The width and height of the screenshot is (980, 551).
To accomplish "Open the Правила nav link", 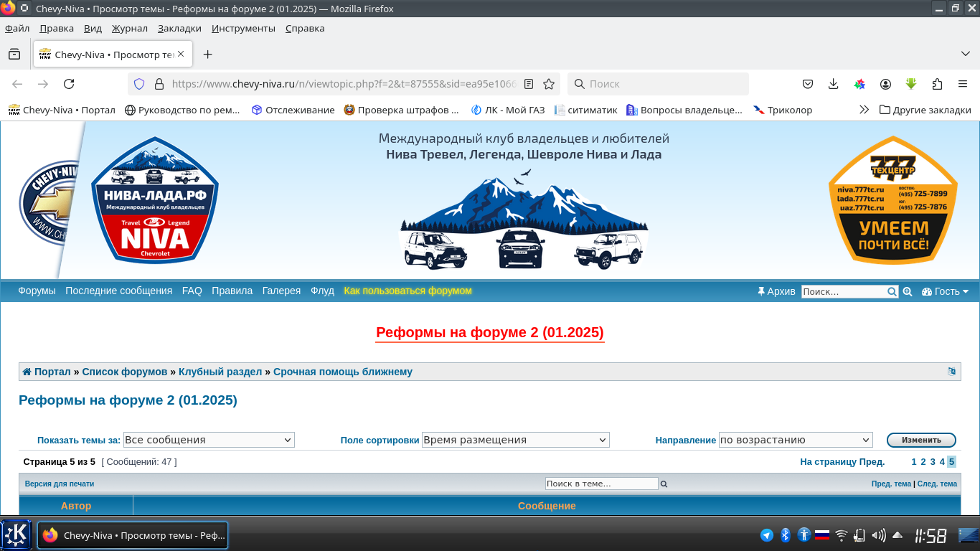I will click(x=232, y=291).
